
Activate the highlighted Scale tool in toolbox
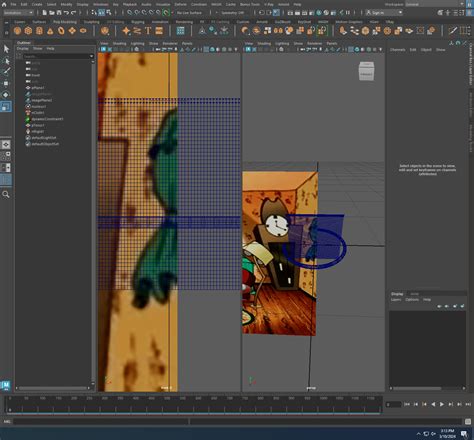6,107
